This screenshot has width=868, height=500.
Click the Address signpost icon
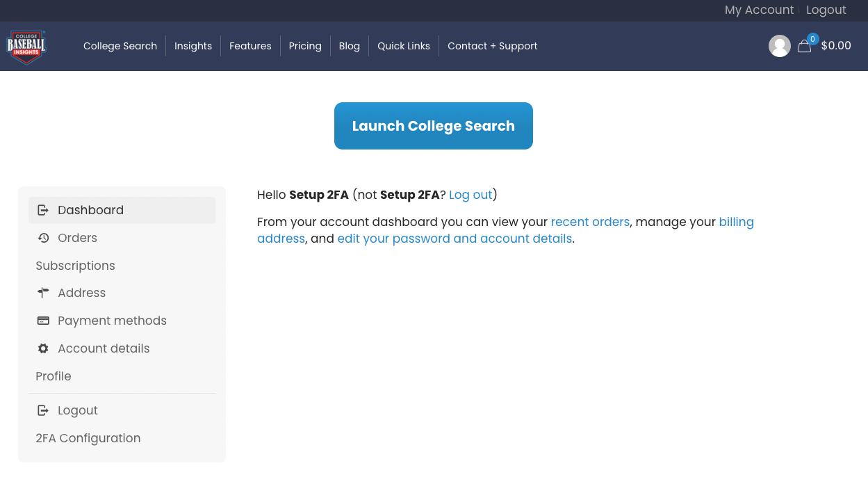coord(43,293)
